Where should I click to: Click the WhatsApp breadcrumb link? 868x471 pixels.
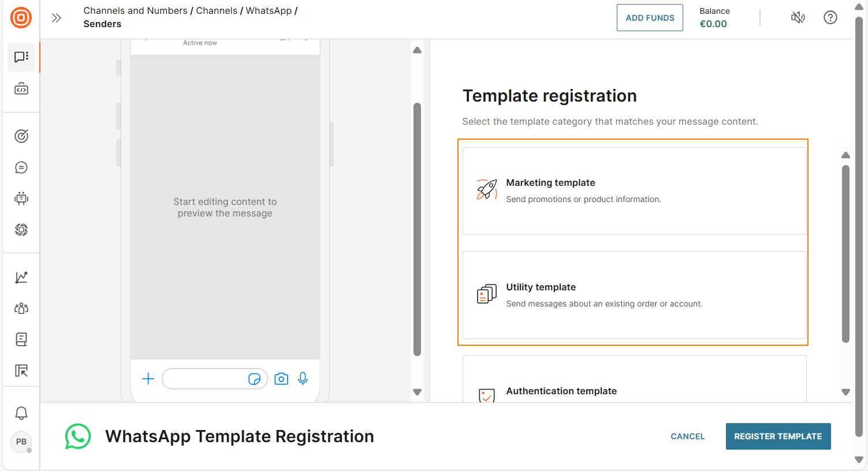click(x=269, y=10)
